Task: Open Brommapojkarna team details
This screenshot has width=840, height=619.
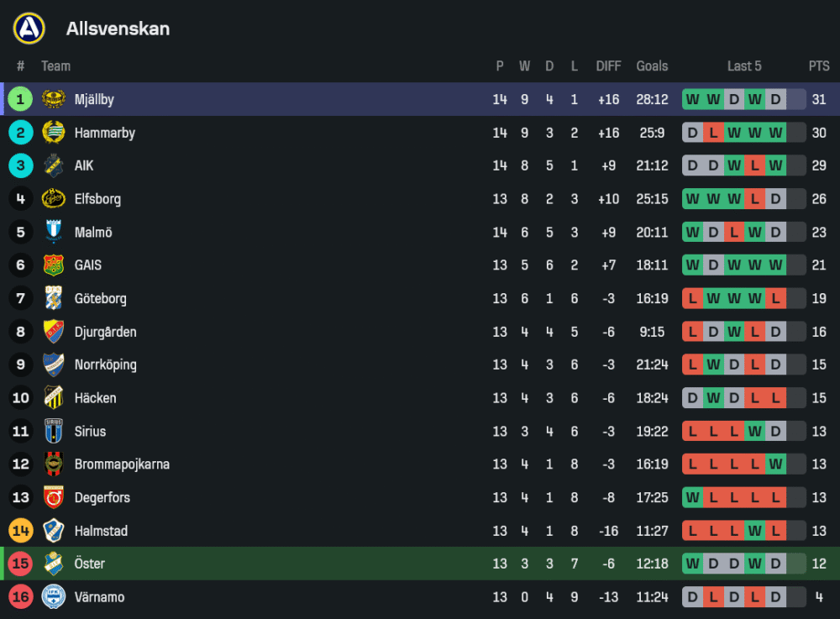Action: point(122,464)
